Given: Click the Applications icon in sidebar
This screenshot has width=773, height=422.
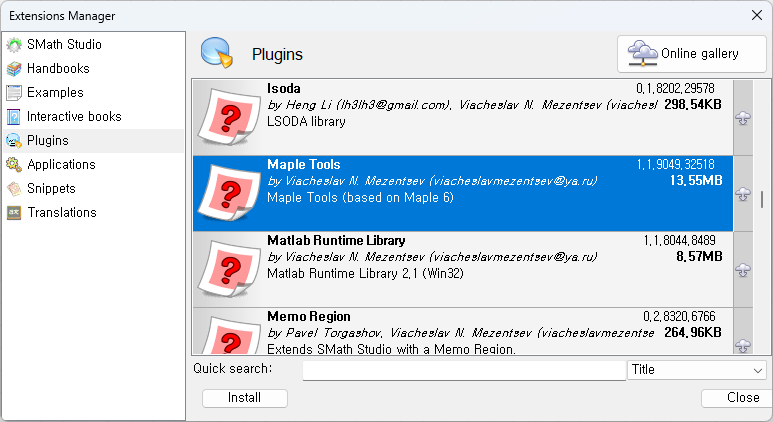Looking at the screenshot, I should pos(14,165).
